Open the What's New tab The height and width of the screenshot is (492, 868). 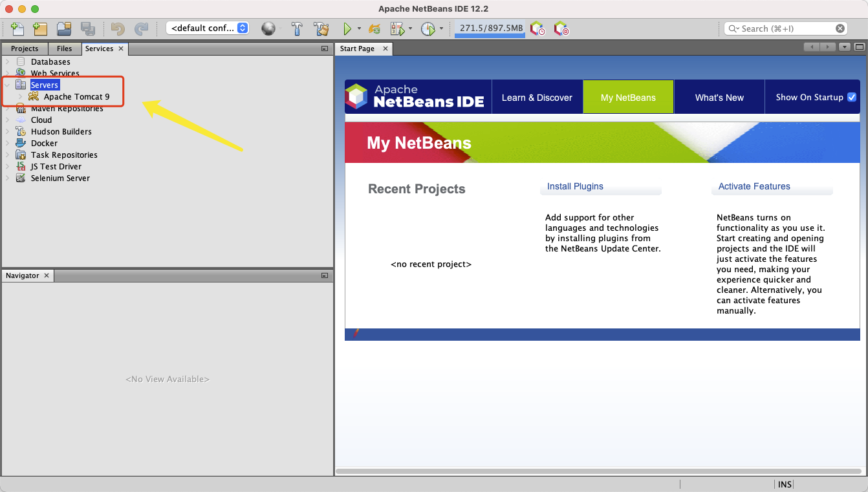pyautogui.click(x=719, y=97)
